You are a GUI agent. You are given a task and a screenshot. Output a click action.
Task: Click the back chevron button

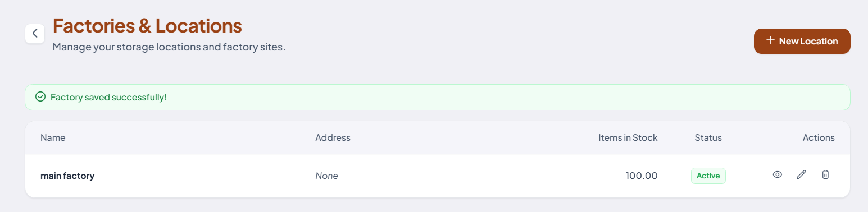coord(35,33)
